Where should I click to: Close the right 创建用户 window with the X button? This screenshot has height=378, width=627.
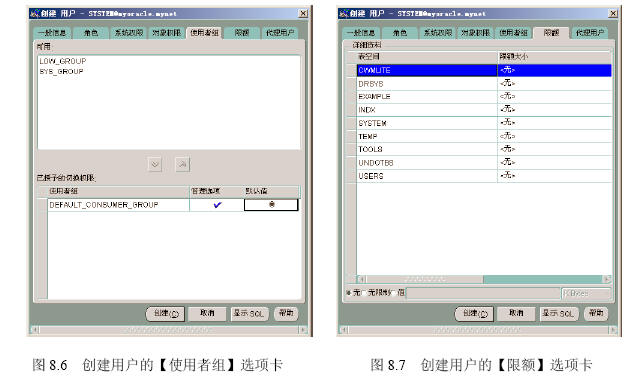613,14
